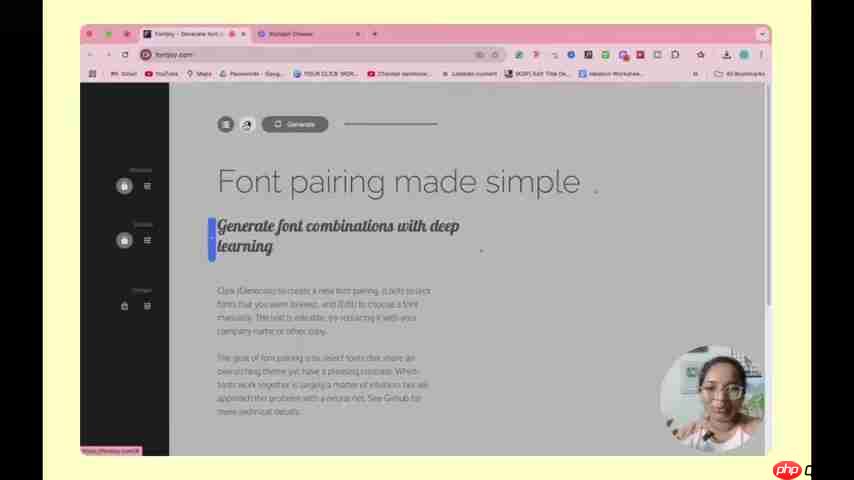Open the heading font picker list icon

point(147,186)
